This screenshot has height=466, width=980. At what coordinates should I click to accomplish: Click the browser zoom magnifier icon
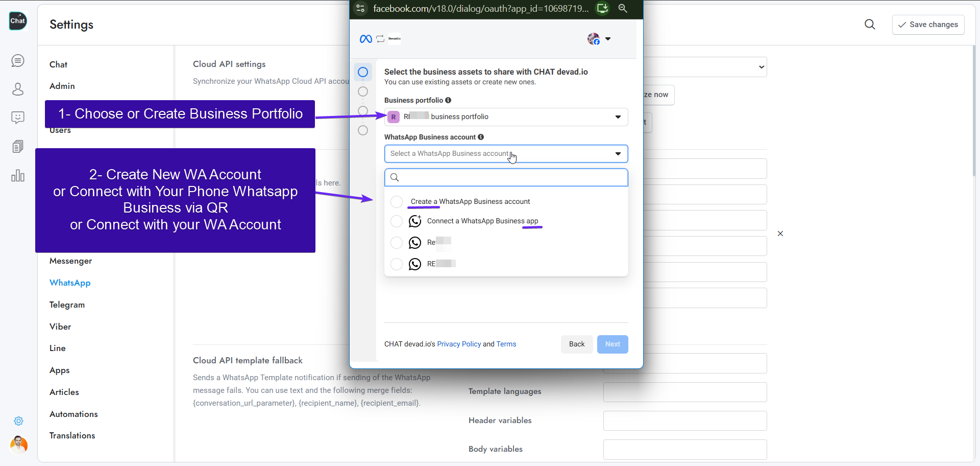[x=623, y=8]
